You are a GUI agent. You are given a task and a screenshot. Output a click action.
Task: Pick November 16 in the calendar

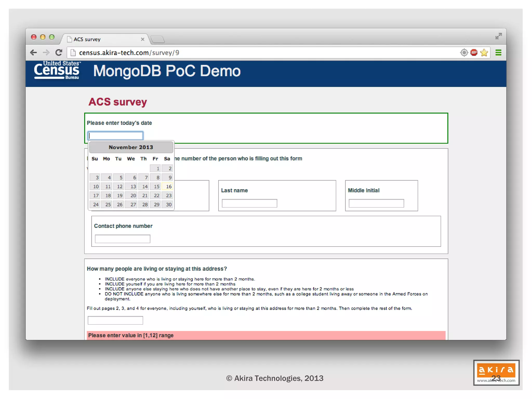point(168,187)
